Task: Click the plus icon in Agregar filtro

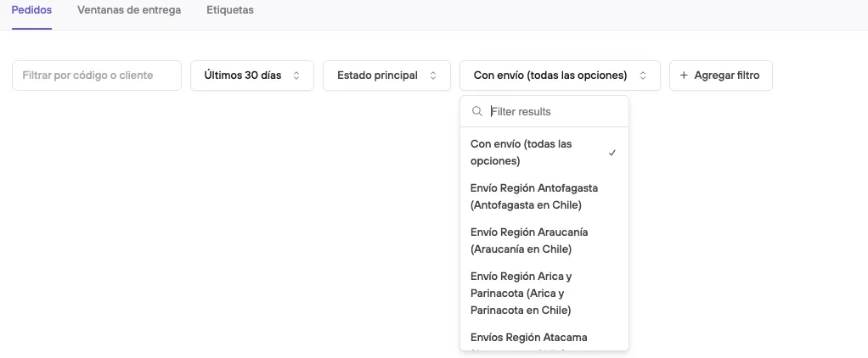Action: point(685,76)
